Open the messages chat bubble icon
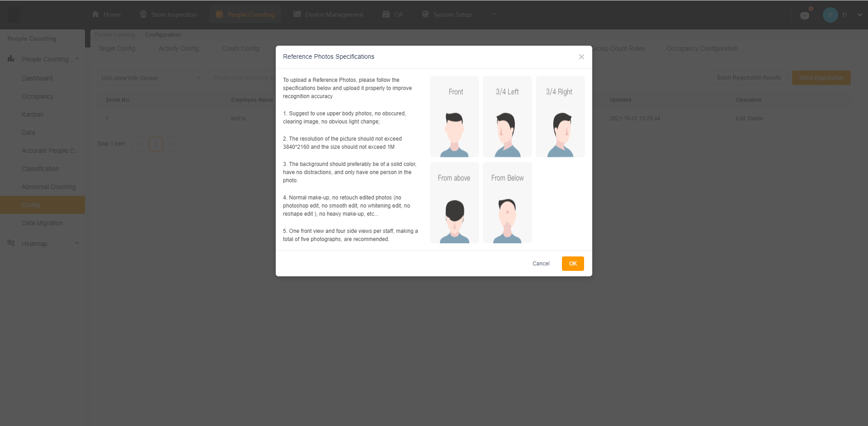Image resolution: width=868 pixels, height=426 pixels. (805, 15)
